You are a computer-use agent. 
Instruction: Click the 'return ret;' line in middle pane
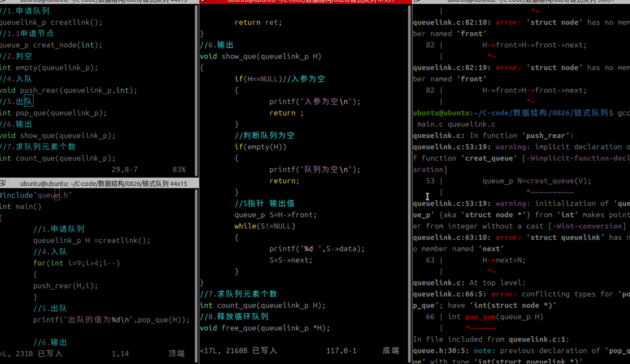(x=258, y=22)
